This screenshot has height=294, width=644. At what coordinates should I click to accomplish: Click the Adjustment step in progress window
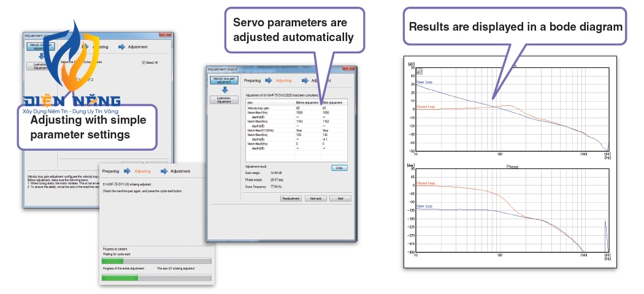tap(180, 171)
